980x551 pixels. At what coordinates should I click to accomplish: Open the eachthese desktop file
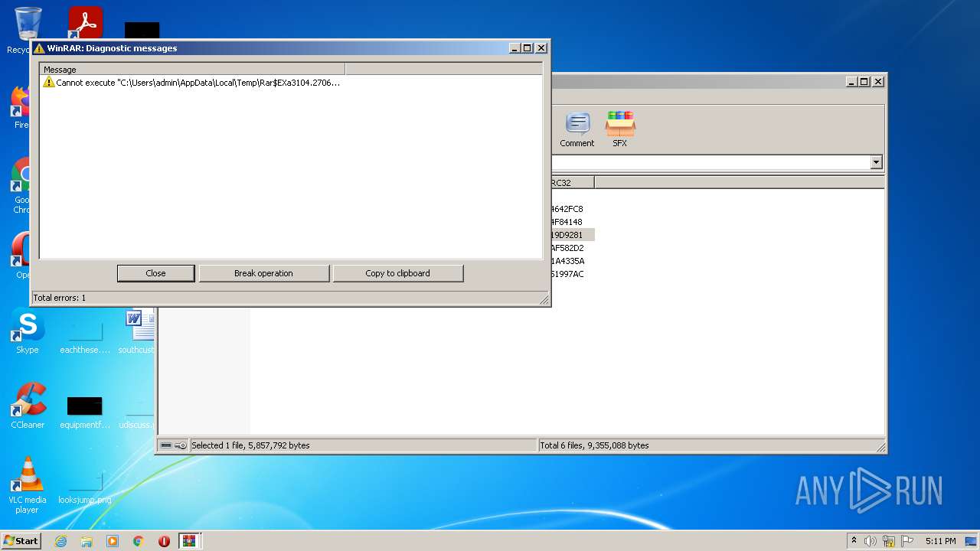coord(85,337)
